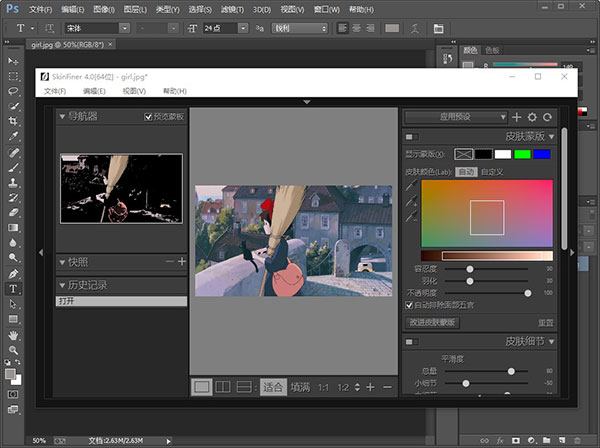Click the text warp icon in options bar

pos(415,28)
